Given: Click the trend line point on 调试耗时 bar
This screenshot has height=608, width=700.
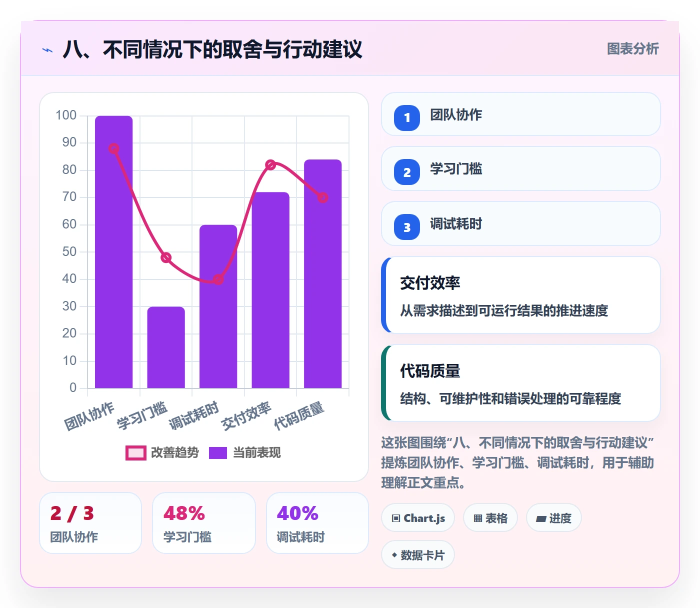Looking at the screenshot, I should [218, 279].
